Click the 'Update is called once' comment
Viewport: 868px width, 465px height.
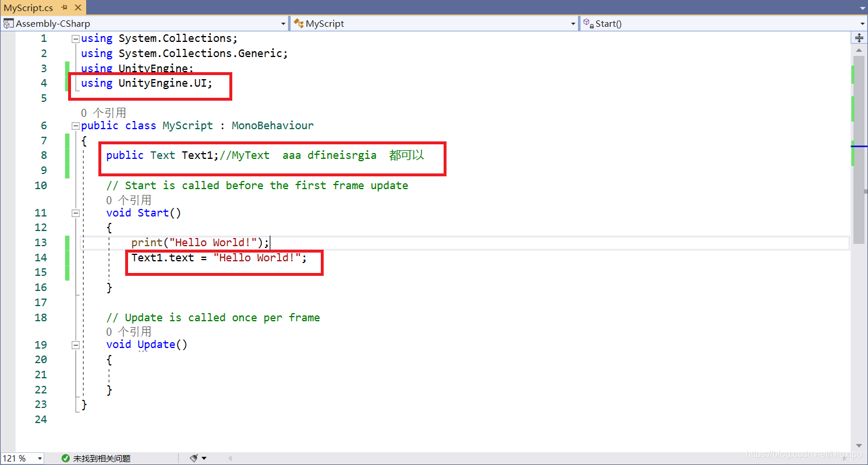click(213, 318)
